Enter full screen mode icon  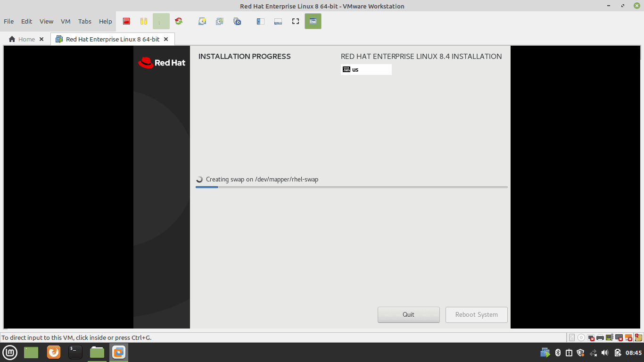pyautogui.click(x=296, y=21)
